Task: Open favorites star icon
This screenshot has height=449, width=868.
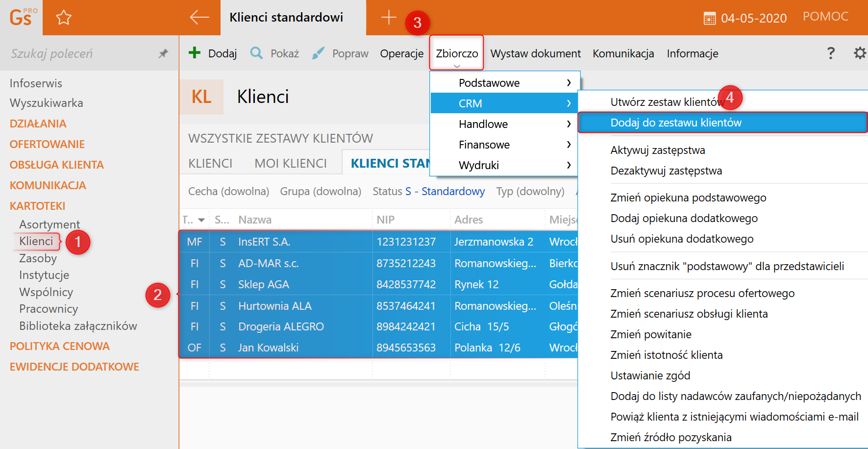Action: point(64,18)
